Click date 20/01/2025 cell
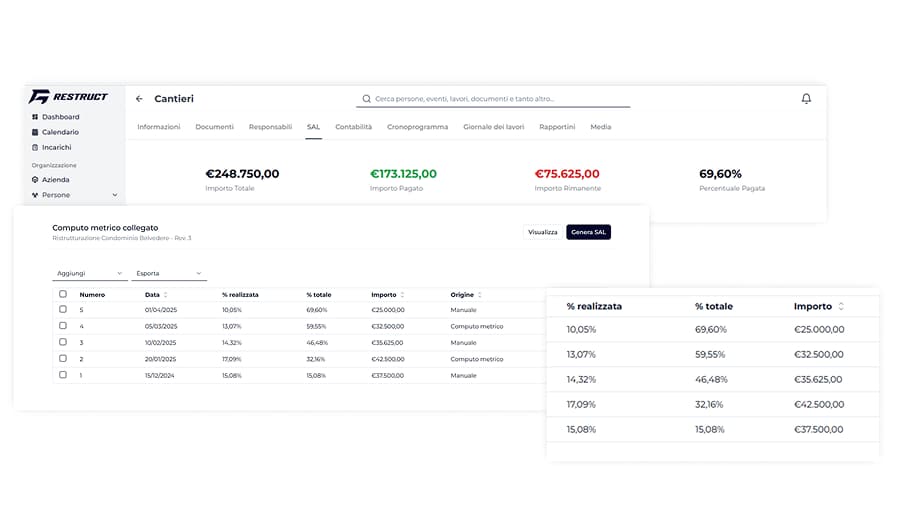900x506 pixels. (160, 359)
